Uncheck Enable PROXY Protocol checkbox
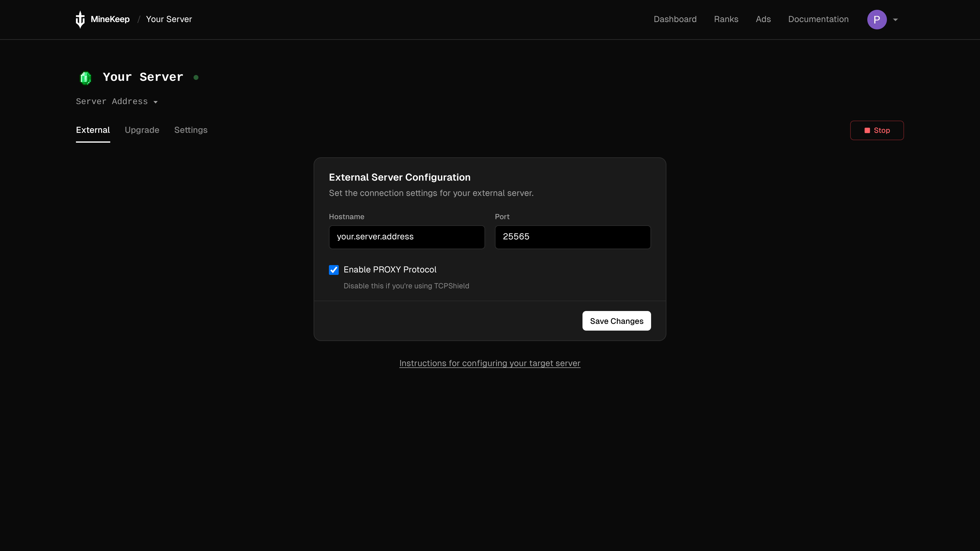The height and width of the screenshot is (551, 980). (x=334, y=270)
